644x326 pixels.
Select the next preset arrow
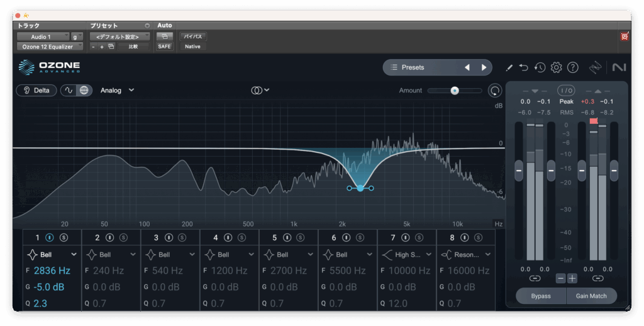[484, 67]
